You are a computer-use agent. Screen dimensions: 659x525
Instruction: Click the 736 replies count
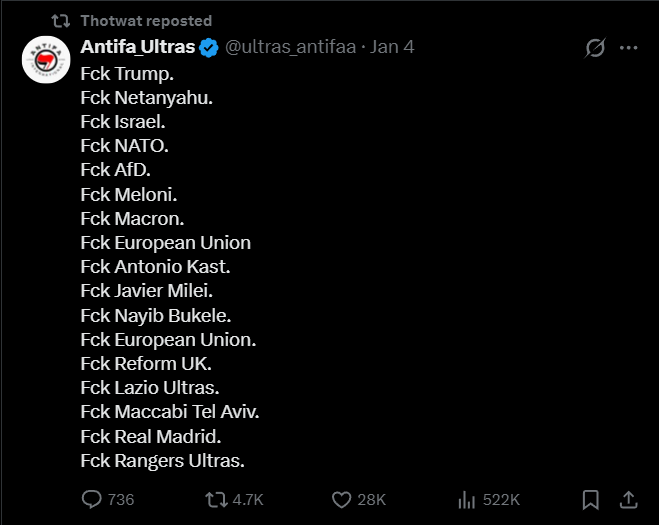[121, 499]
